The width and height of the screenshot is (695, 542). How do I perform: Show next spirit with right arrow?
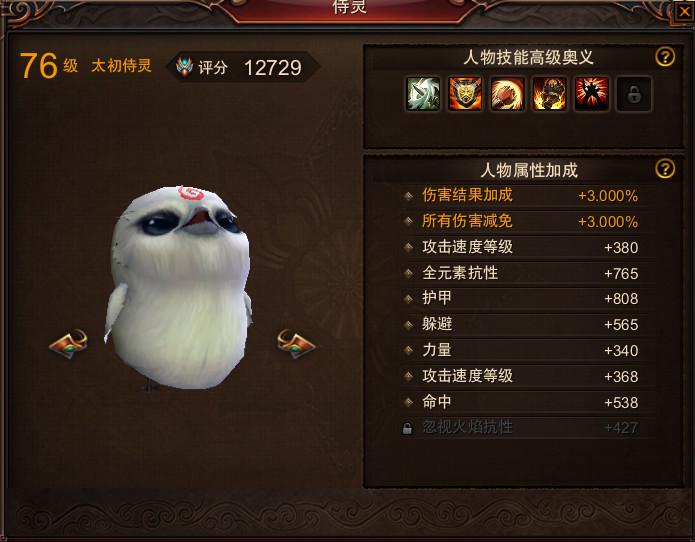click(x=296, y=343)
